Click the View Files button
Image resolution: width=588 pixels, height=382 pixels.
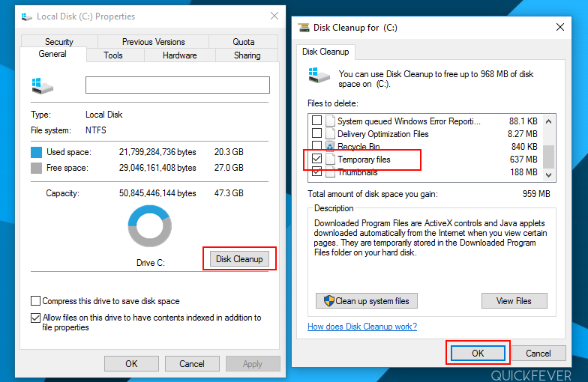click(x=514, y=301)
